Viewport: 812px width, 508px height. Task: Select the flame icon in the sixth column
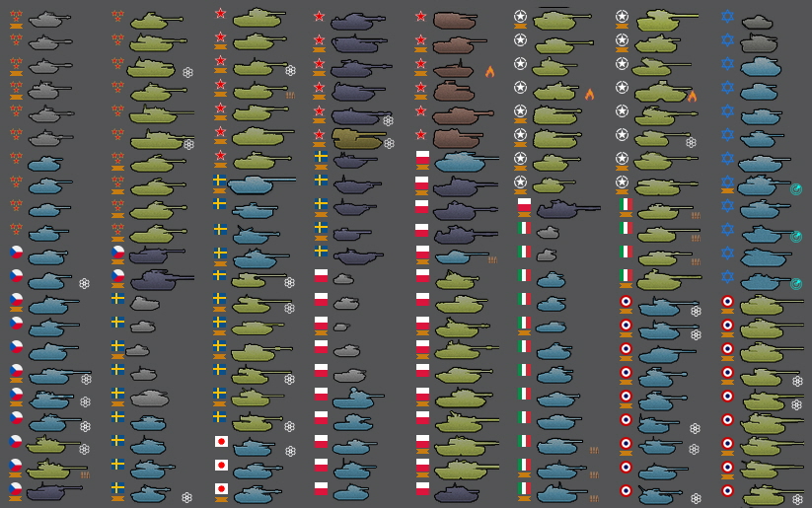point(589,95)
